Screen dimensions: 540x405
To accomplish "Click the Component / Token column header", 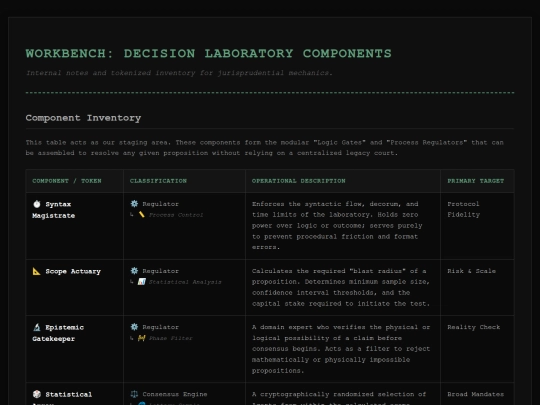I will click(x=67, y=181).
